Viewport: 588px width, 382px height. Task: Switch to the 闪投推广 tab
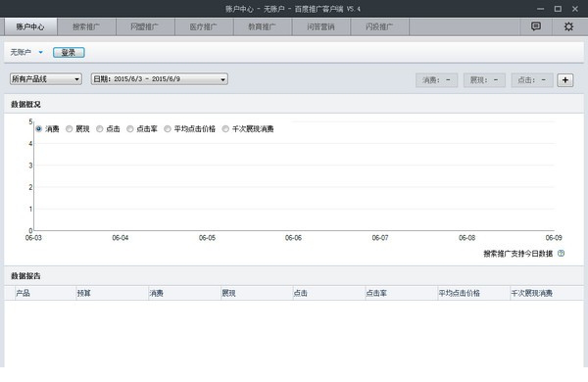pos(379,26)
